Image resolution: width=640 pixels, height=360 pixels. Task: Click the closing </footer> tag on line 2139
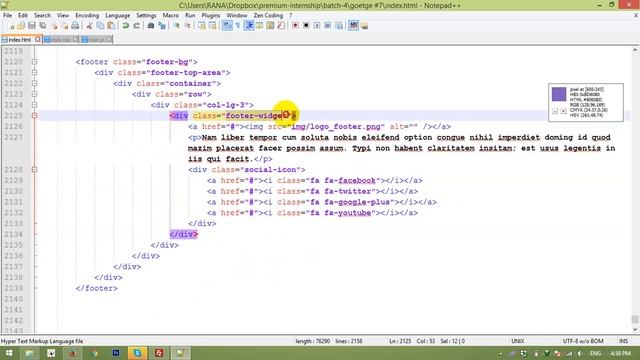pos(97,288)
